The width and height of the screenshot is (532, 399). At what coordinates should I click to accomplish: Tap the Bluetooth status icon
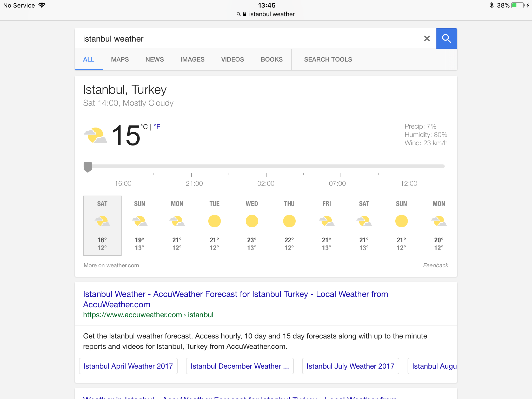tap(491, 5)
